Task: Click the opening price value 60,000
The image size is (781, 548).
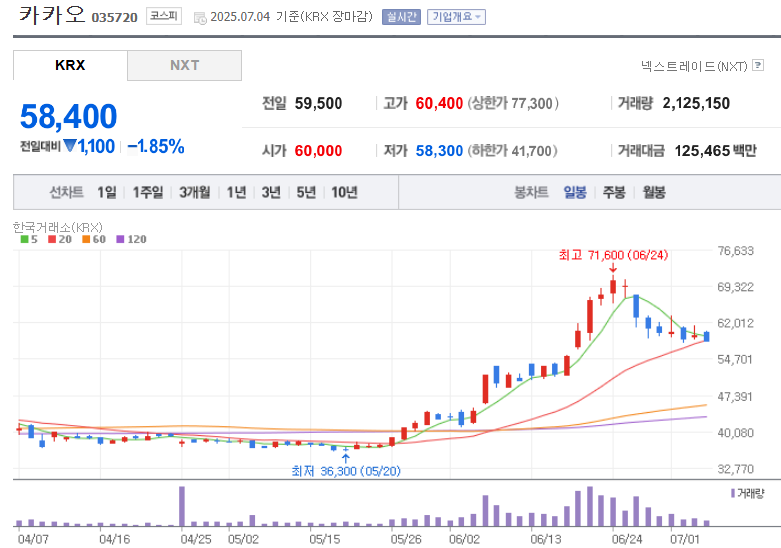Action: click(318, 150)
